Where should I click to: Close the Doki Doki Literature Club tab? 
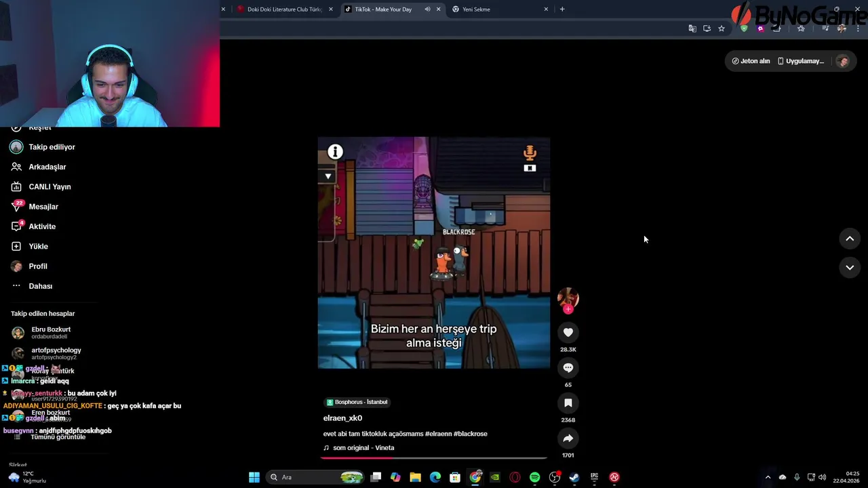point(331,9)
